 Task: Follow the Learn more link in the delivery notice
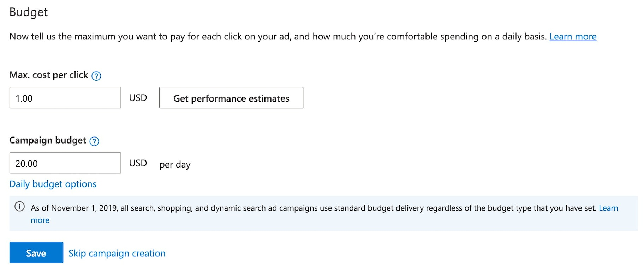pyautogui.click(x=608, y=208)
